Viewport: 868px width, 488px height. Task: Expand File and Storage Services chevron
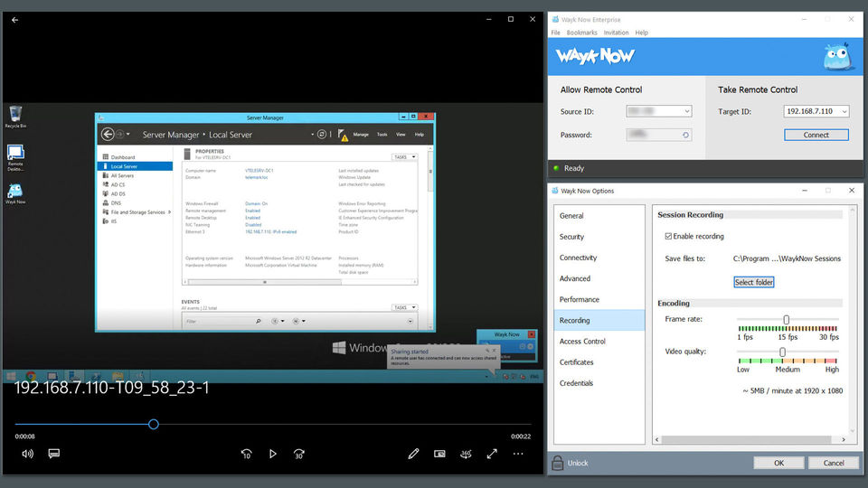169,212
